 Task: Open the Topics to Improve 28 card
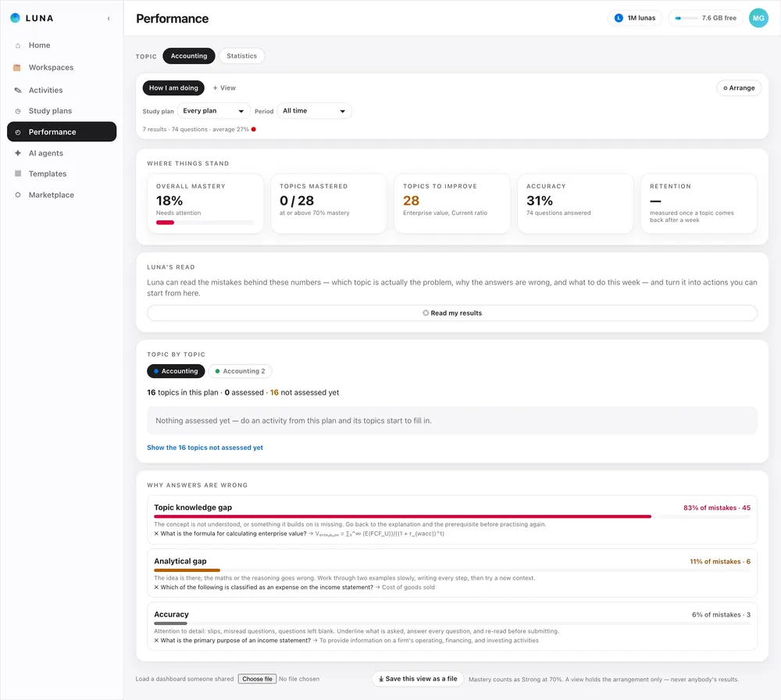451,203
